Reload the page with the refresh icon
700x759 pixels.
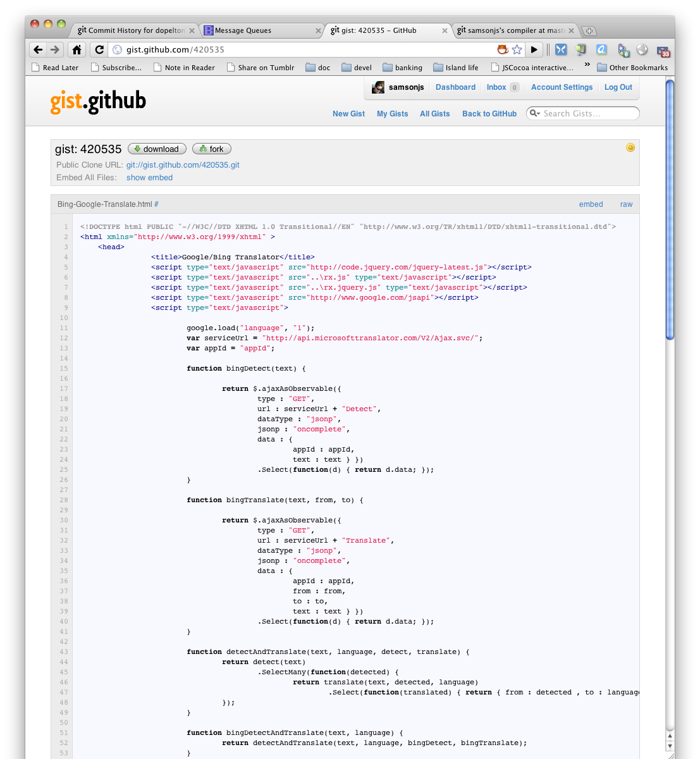pyautogui.click(x=99, y=49)
